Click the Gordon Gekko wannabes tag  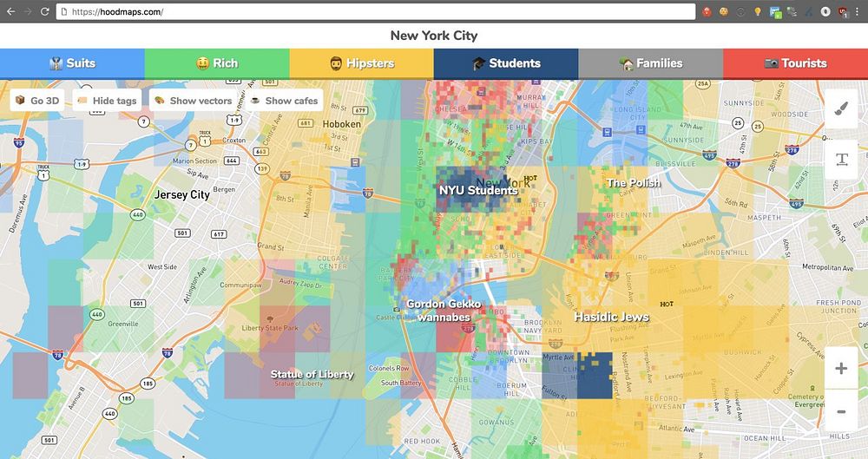point(444,311)
